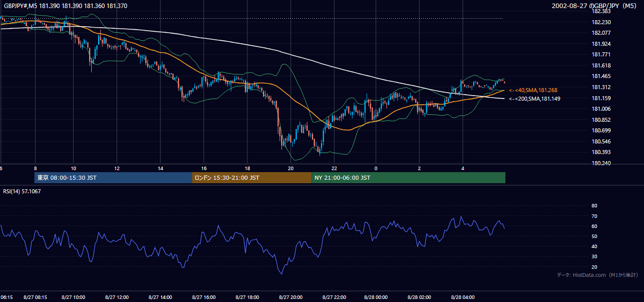The image size is (644, 302).
Task: Click RSI scale level 20
Action: pos(594,267)
